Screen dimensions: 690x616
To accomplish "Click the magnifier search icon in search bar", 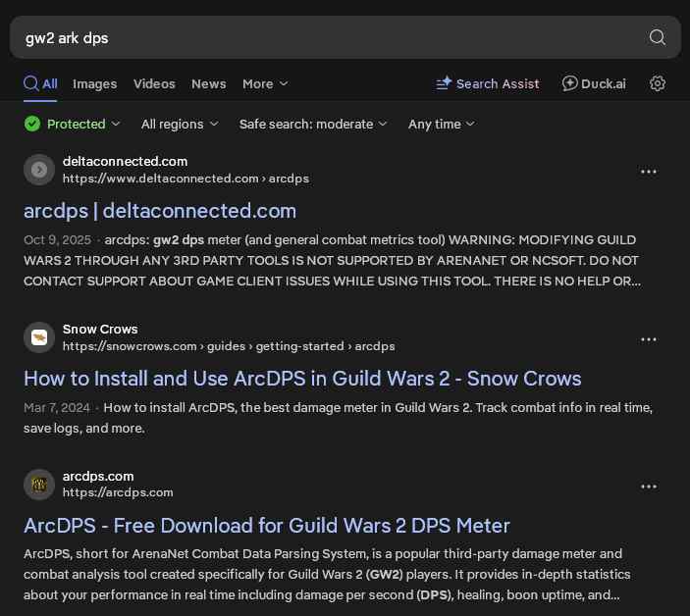I will click(x=657, y=37).
